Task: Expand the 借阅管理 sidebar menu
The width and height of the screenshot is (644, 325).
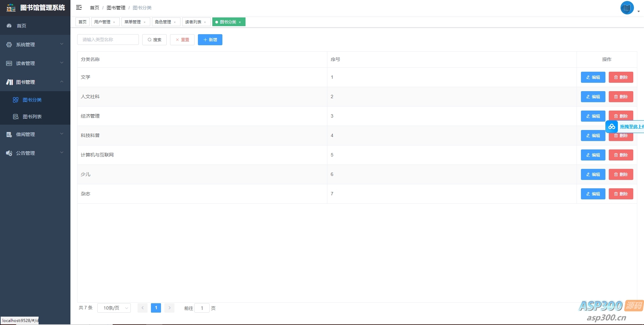Action: tap(35, 134)
